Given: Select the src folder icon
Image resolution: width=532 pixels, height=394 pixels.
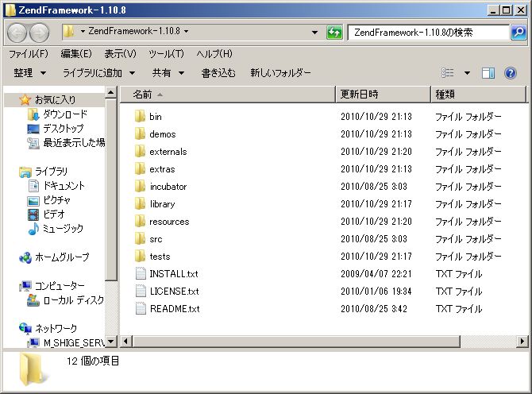Looking at the screenshot, I should pyautogui.click(x=140, y=238).
